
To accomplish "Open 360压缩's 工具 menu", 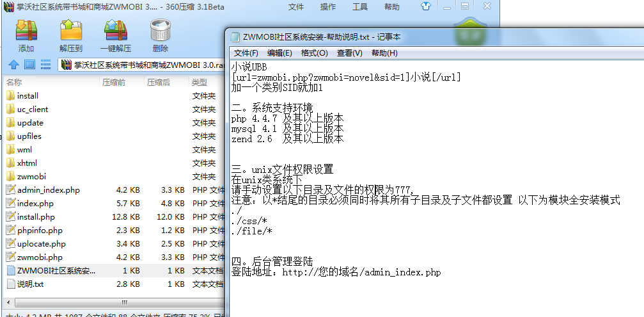I will coord(360,7).
